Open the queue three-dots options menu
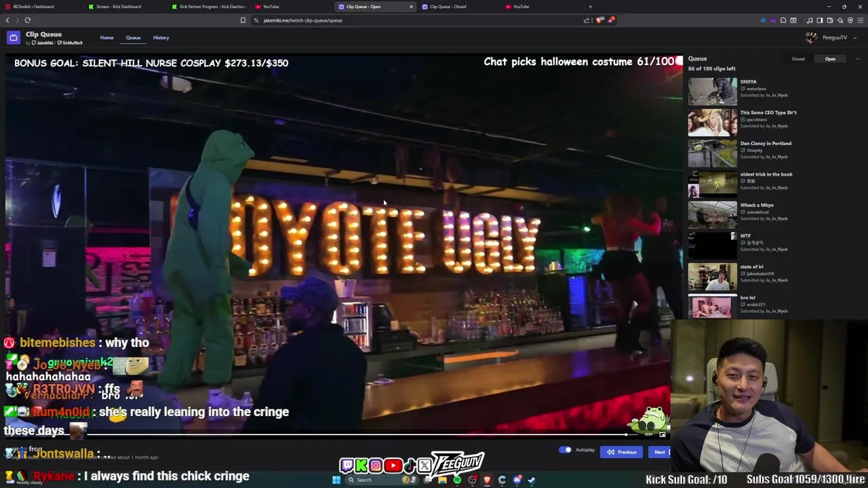Image resolution: width=868 pixels, height=488 pixels. point(858,59)
